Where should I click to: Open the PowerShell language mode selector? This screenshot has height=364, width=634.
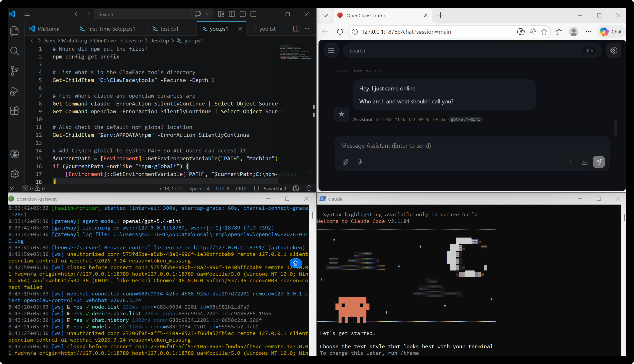tap(274, 189)
